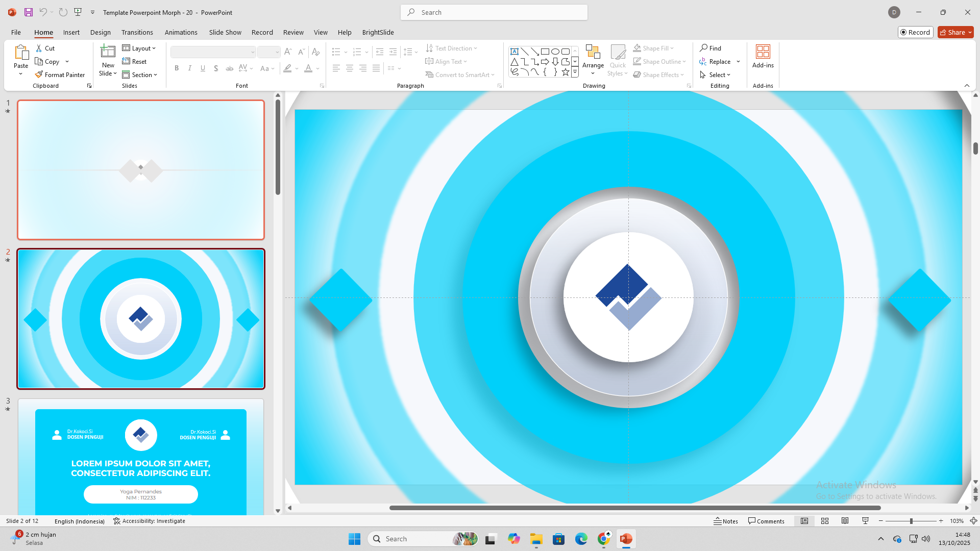The width and height of the screenshot is (980, 551).
Task: Toggle italic formatting
Action: (x=189, y=68)
